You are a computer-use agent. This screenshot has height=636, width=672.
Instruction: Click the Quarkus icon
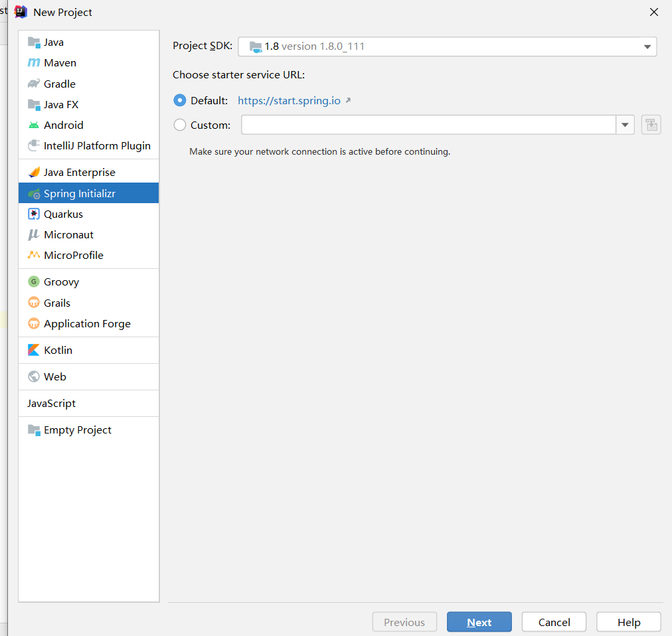[x=34, y=214]
